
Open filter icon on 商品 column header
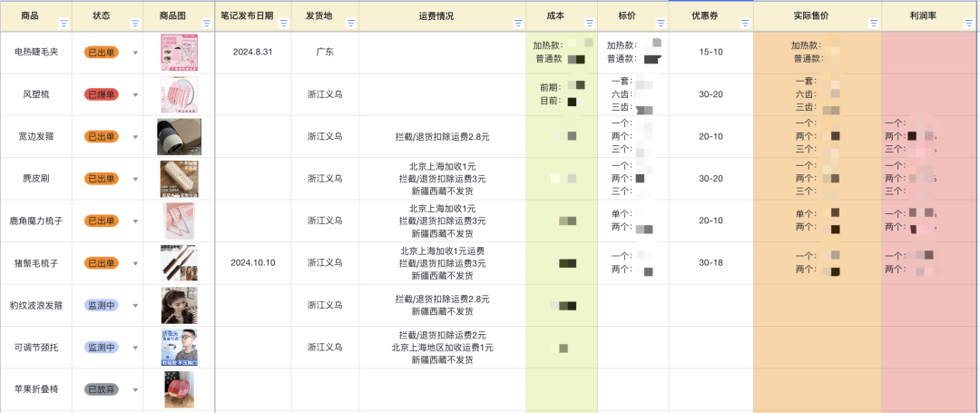(64, 23)
